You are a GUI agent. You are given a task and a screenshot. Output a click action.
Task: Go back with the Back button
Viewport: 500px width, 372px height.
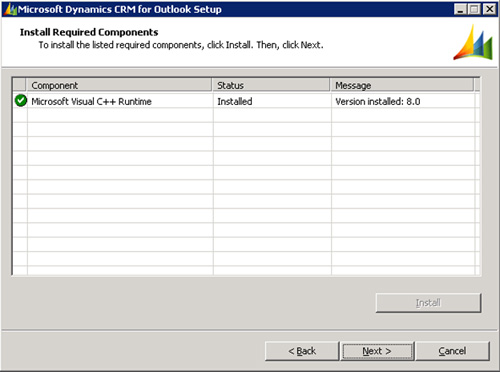(x=302, y=351)
